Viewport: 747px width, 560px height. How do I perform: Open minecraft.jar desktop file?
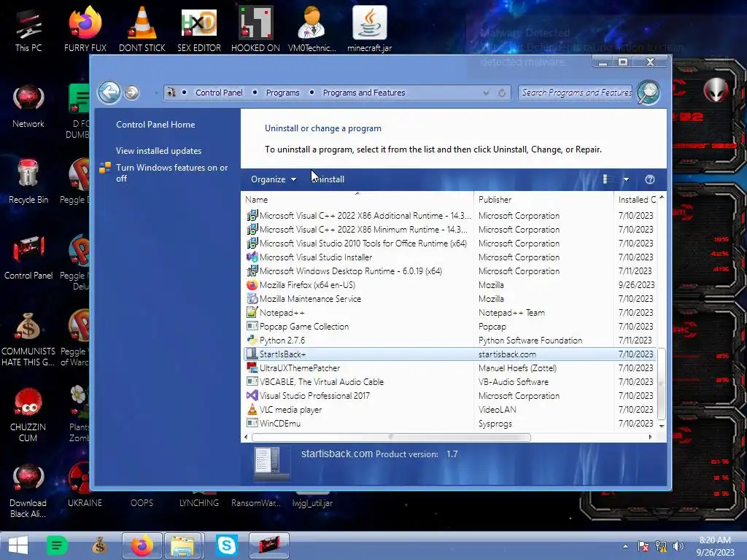tap(370, 30)
